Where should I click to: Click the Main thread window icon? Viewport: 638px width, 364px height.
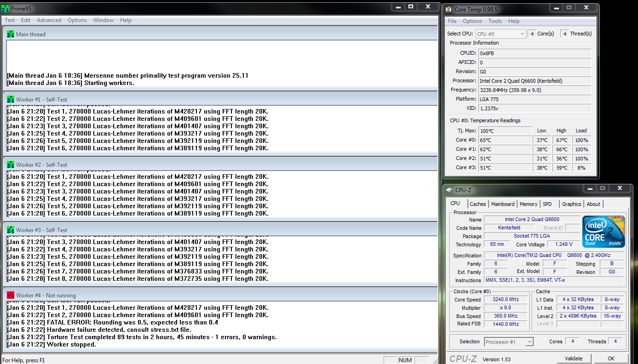click(11, 34)
